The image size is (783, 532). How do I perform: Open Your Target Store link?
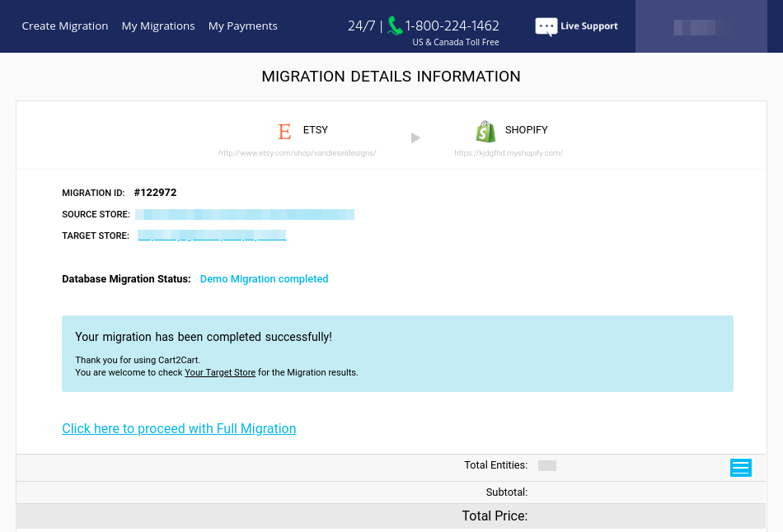point(220,372)
